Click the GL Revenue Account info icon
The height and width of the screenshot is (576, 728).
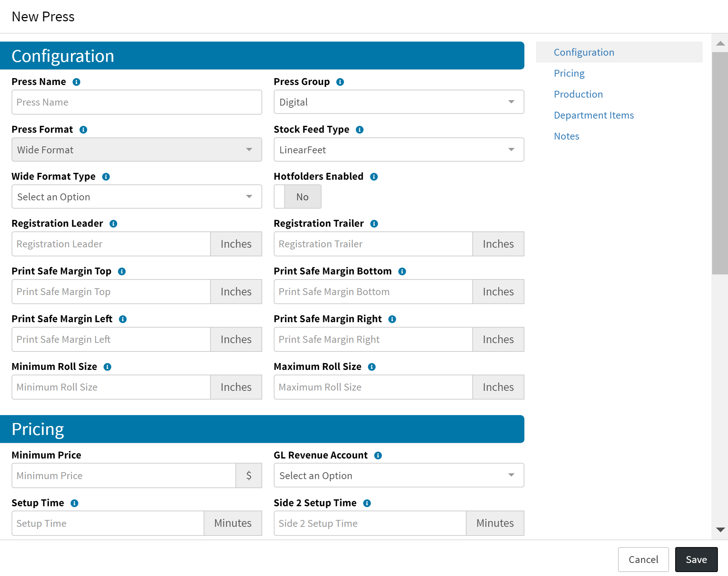(378, 456)
